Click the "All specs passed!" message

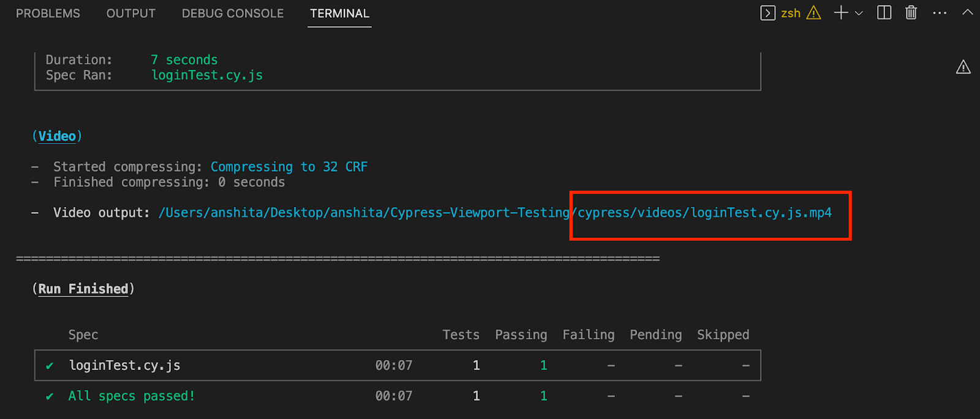132,396
